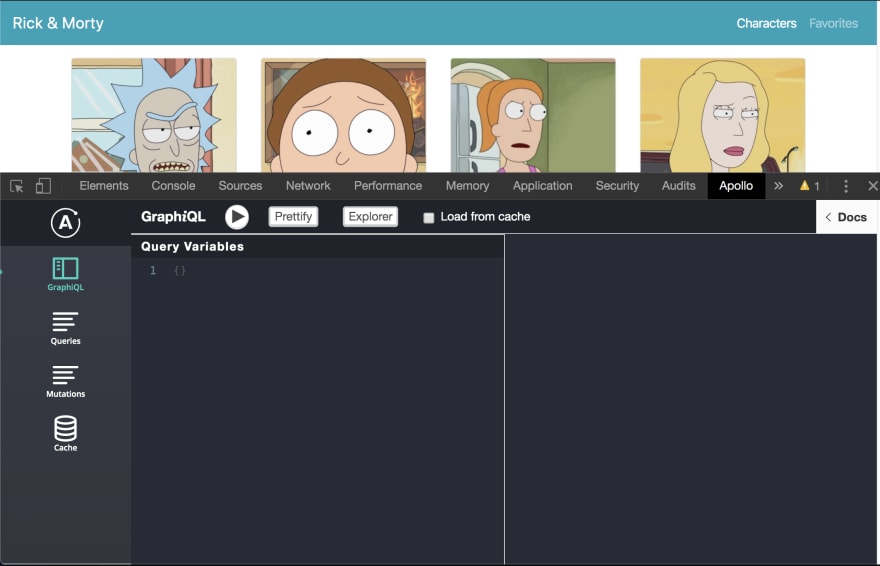Run the query with the play button
Screen dimensions: 880x566
point(237,217)
